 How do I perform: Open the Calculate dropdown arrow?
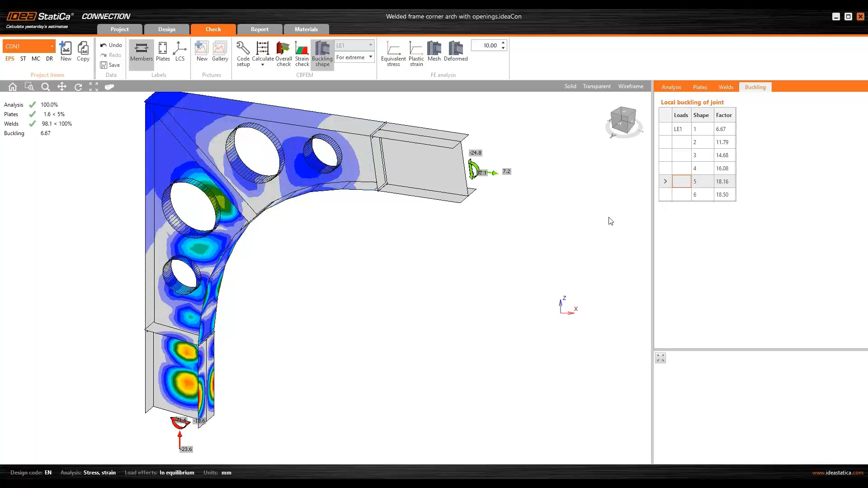[262, 65]
